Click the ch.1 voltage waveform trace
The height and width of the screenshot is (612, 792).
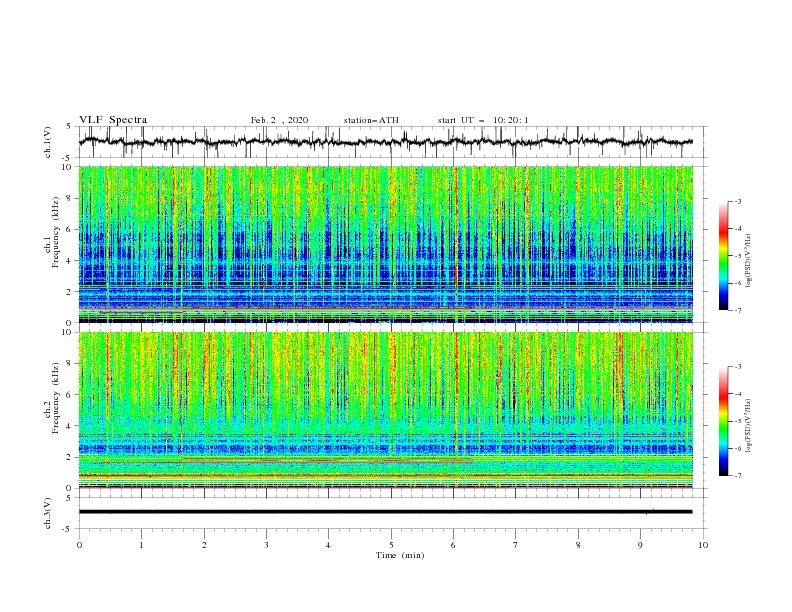click(385, 142)
